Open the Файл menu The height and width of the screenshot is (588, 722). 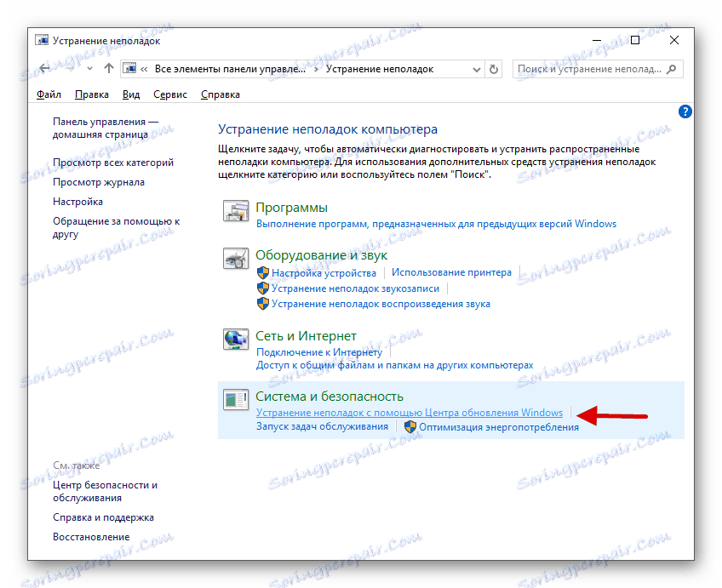(x=49, y=94)
